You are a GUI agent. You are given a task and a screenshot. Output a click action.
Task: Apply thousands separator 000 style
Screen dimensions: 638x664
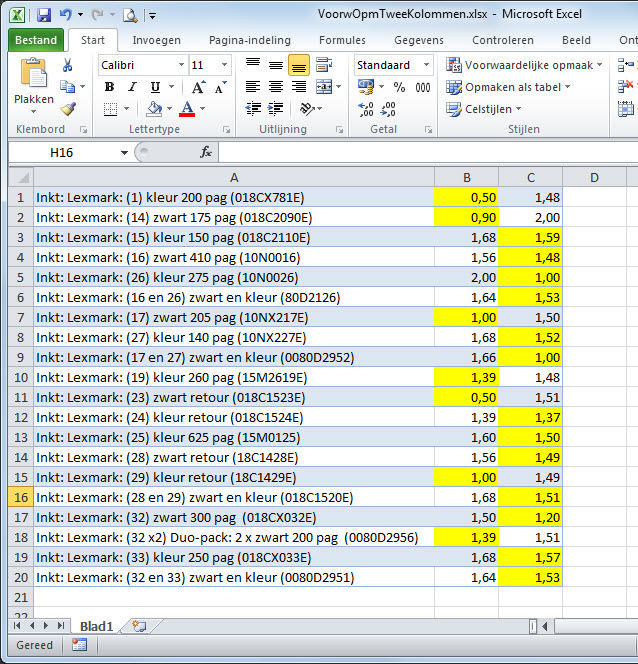point(423,88)
